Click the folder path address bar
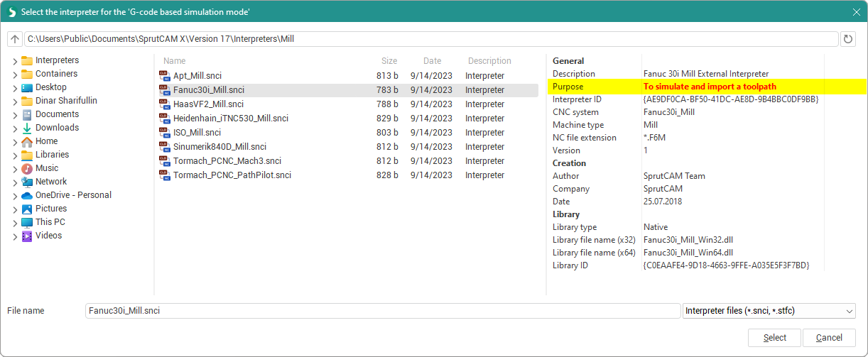The image size is (868, 357). [430, 39]
